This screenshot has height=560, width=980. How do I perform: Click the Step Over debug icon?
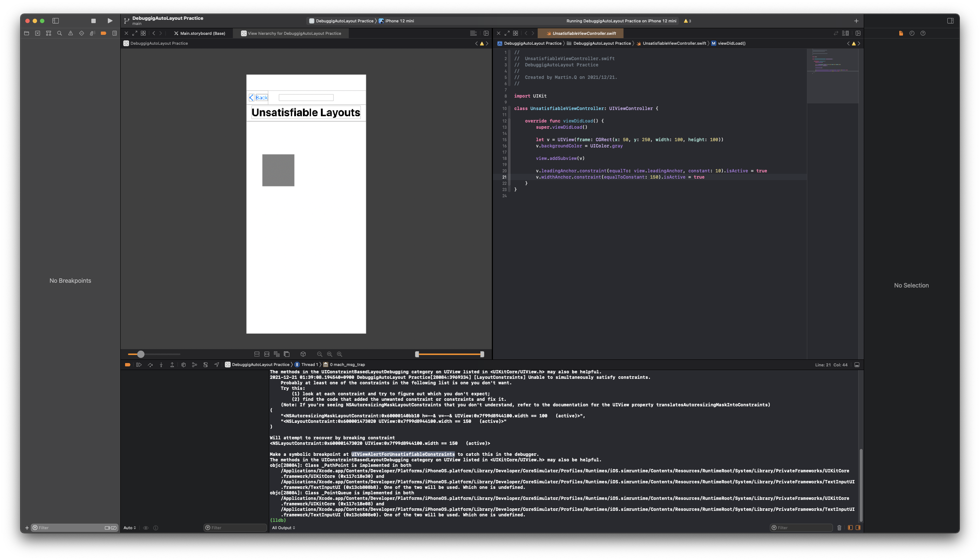coord(150,365)
